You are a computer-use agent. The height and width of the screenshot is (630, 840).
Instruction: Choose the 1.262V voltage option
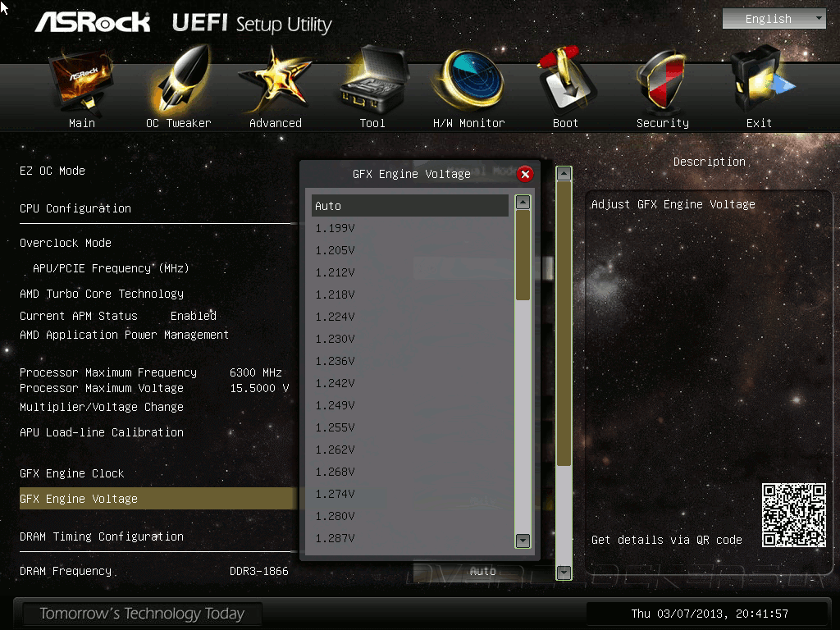(x=410, y=450)
